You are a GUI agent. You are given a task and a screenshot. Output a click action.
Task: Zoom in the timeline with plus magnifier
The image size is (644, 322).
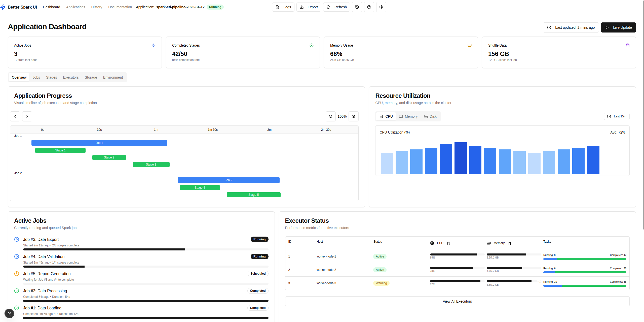click(x=354, y=116)
